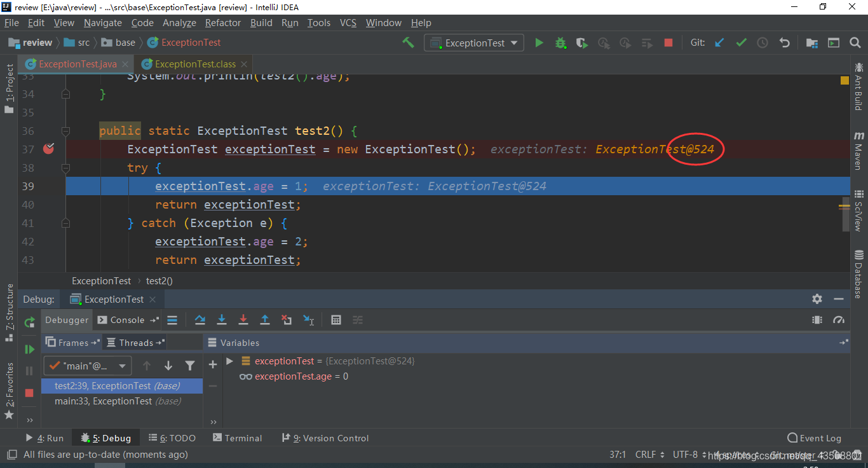Toggle the breakpoint on line 37

pyautogui.click(x=49, y=149)
